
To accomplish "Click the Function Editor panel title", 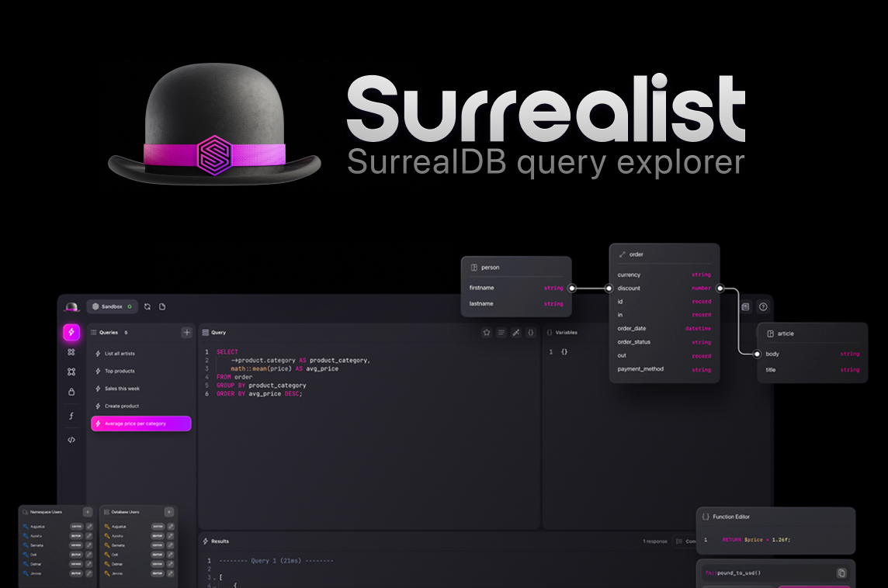I will point(731,517).
